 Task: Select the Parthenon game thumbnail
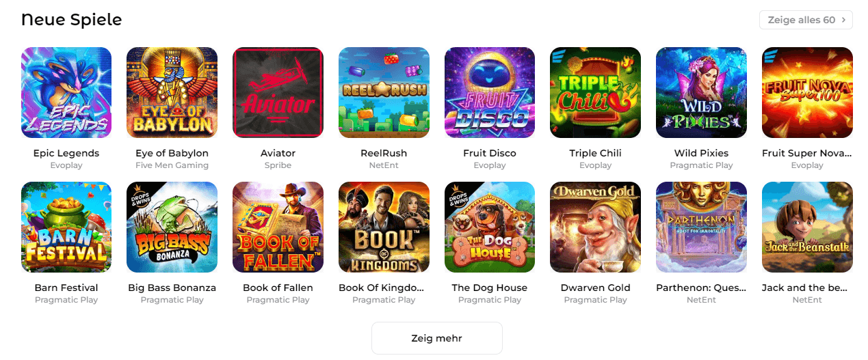[701, 227]
